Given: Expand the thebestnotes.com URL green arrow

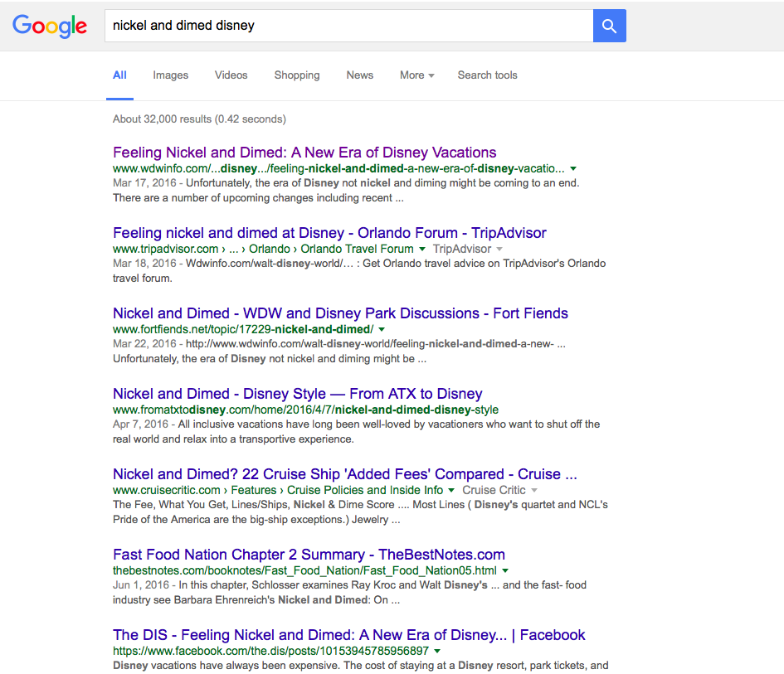Looking at the screenshot, I should pos(505,571).
